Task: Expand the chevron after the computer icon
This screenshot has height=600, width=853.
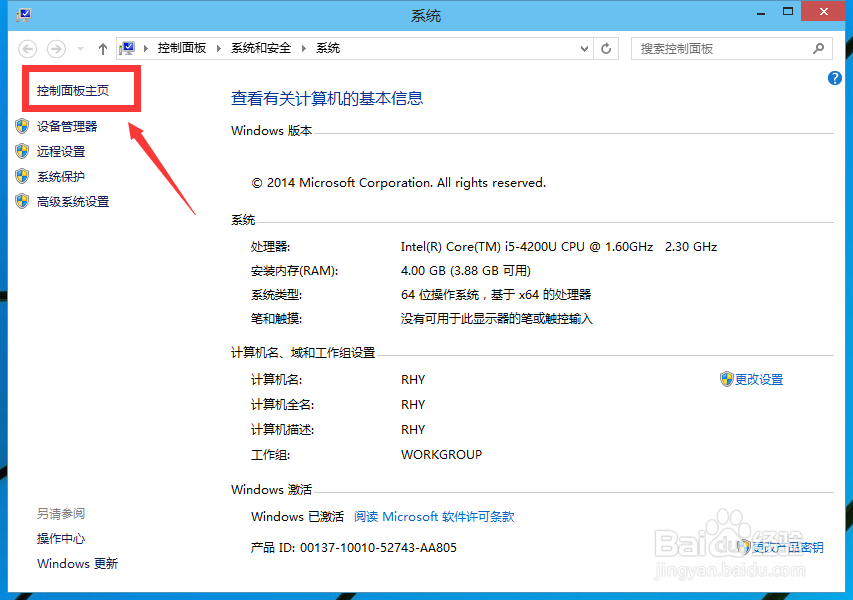Action: point(146,48)
